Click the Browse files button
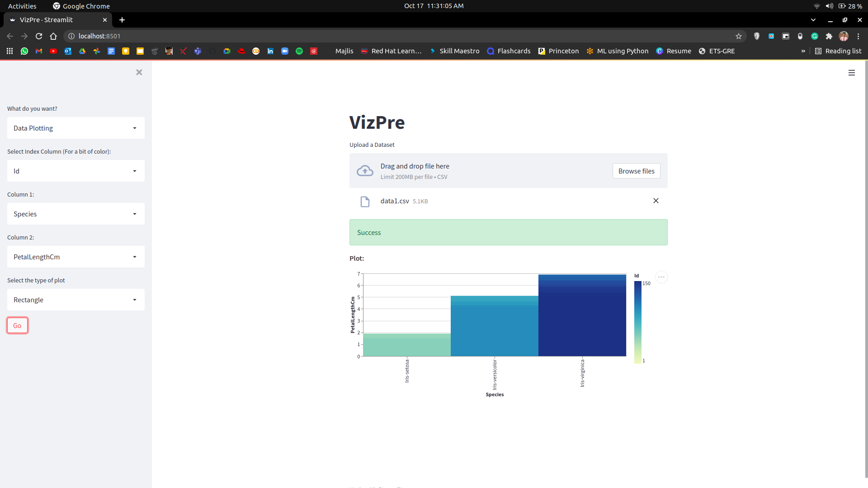868x488 pixels. (636, 171)
